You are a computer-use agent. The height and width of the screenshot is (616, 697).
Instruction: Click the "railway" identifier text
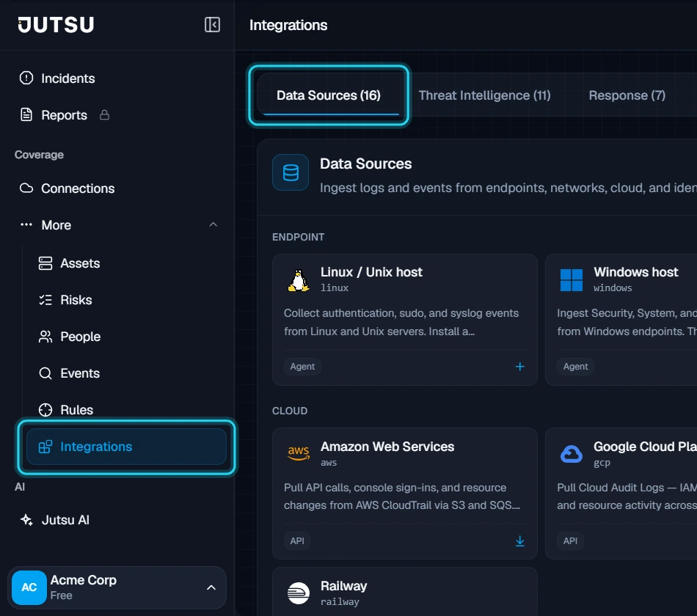[x=340, y=602]
